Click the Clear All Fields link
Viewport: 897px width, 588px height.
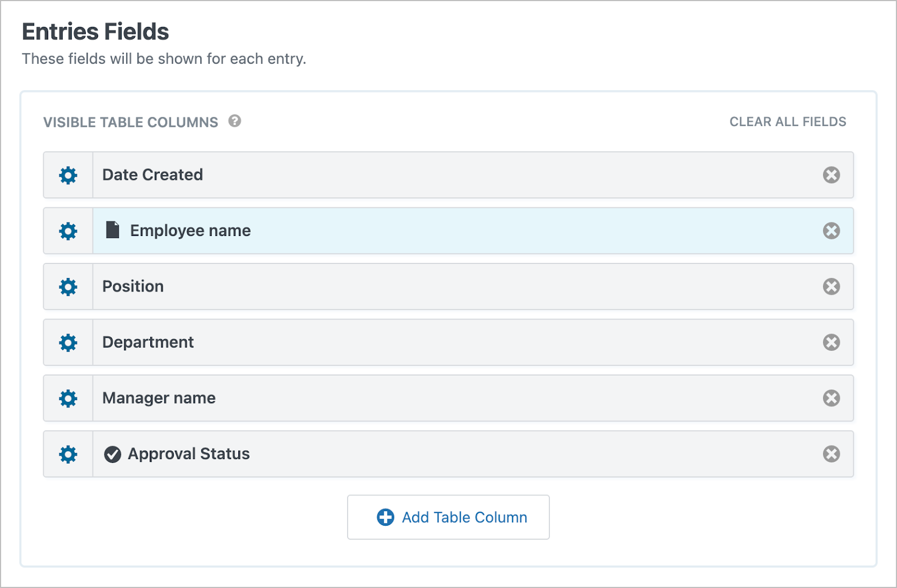click(x=787, y=121)
